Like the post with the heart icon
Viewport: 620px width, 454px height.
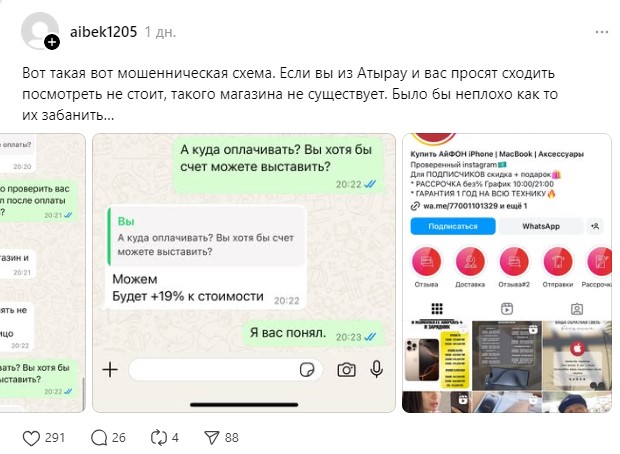pos(31,438)
